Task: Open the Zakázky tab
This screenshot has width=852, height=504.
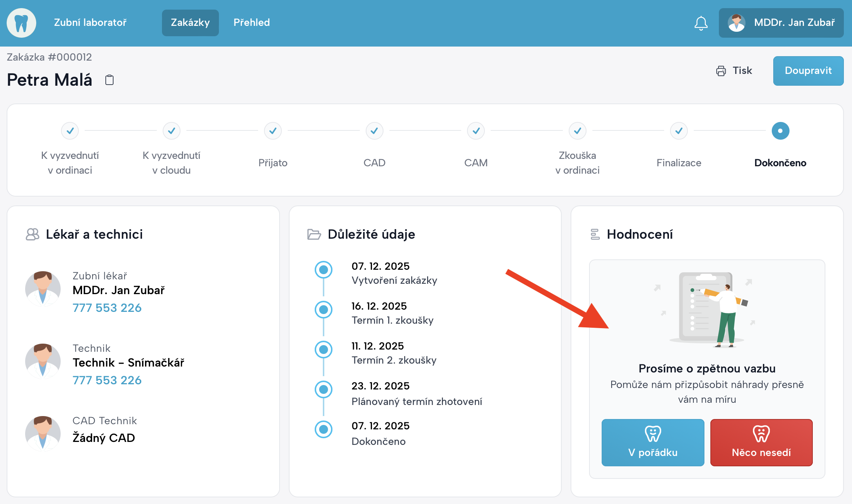Action: click(190, 23)
